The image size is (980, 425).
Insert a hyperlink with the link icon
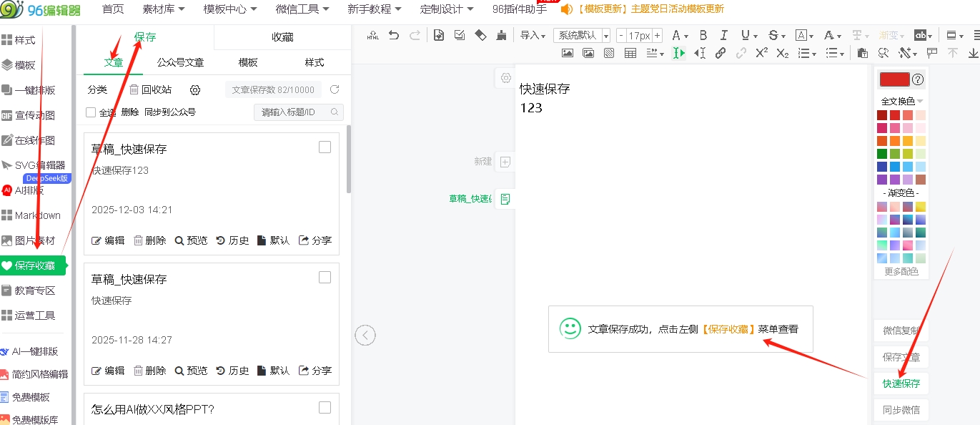[721, 53]
